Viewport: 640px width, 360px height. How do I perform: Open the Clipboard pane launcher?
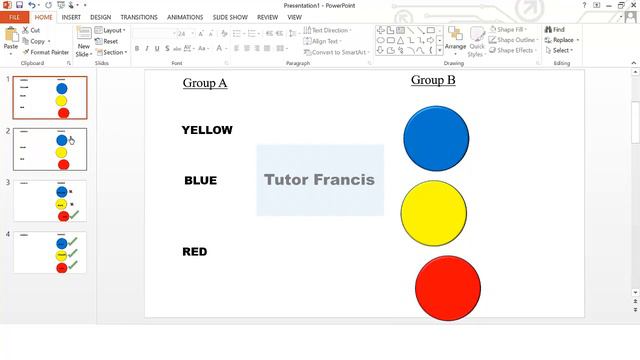click(69, 63)
